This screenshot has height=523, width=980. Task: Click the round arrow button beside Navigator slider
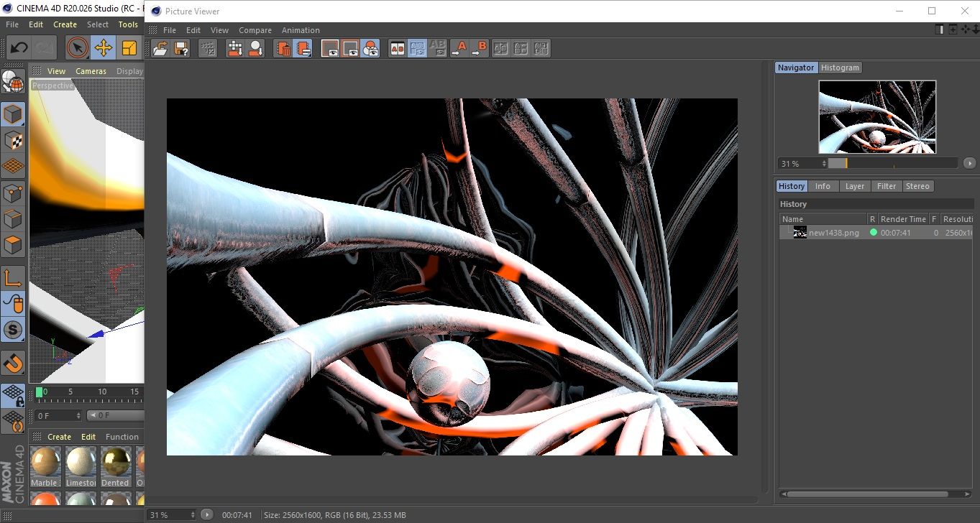pos(969,164)
